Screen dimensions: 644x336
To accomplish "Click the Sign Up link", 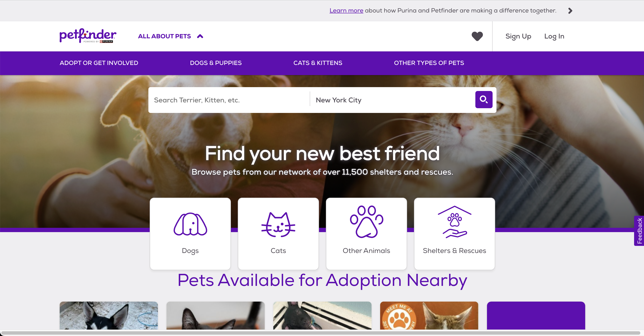I will coord(518,36).
